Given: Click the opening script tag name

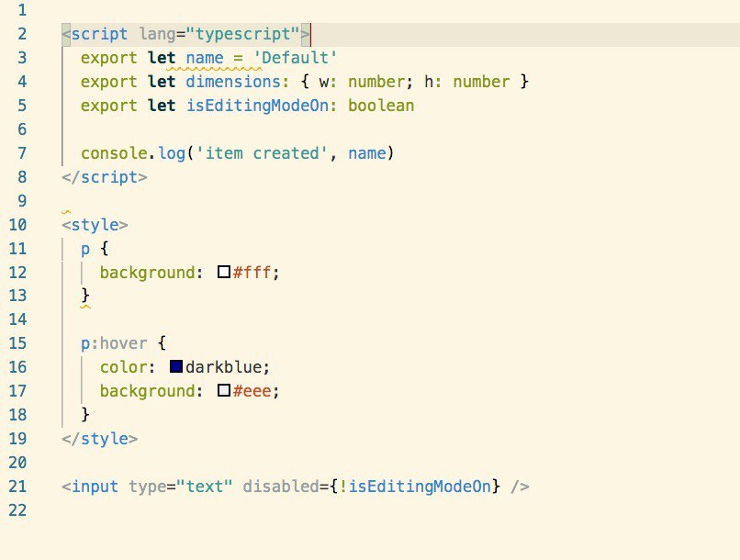Looking at the screenshot, I should (99, 34).
